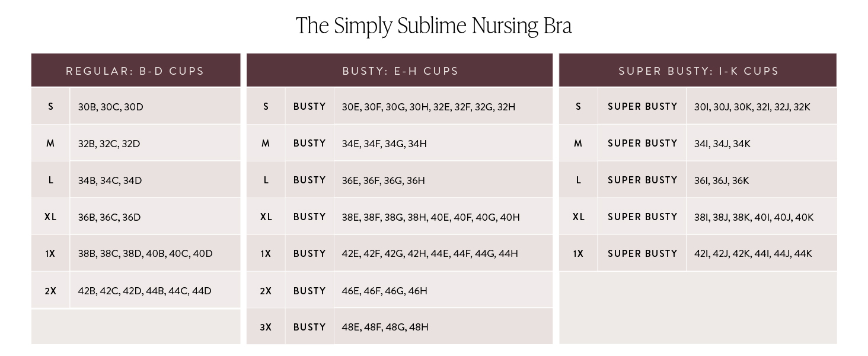Click the S label in Super Busty table

(578, 107)
